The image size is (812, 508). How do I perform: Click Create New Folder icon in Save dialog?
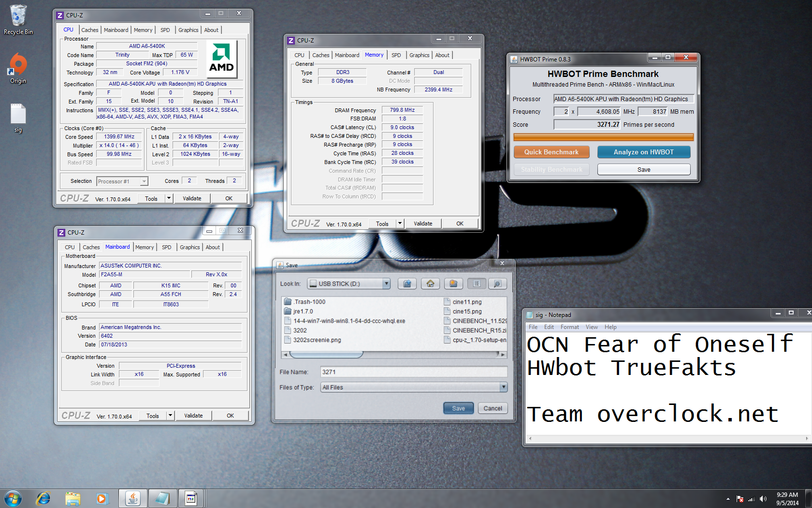pyautogui.click(x=453, y=284)
